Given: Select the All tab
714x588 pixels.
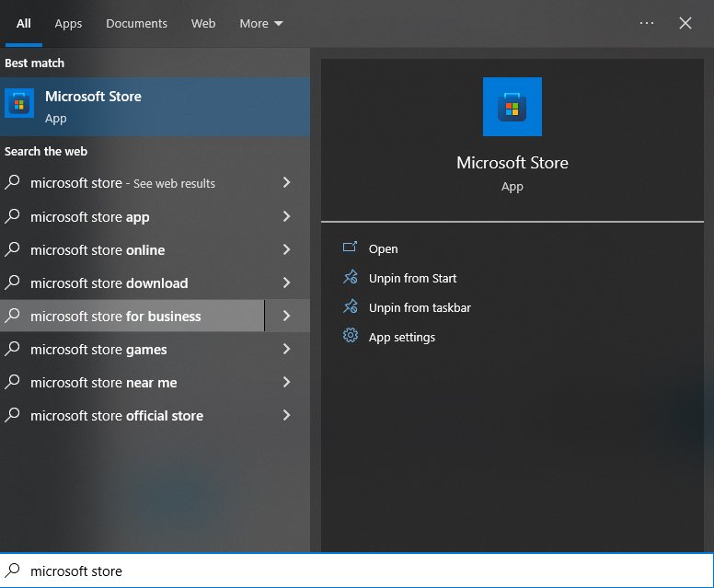Looking at the screenshot, I should (x=24, y=24).
